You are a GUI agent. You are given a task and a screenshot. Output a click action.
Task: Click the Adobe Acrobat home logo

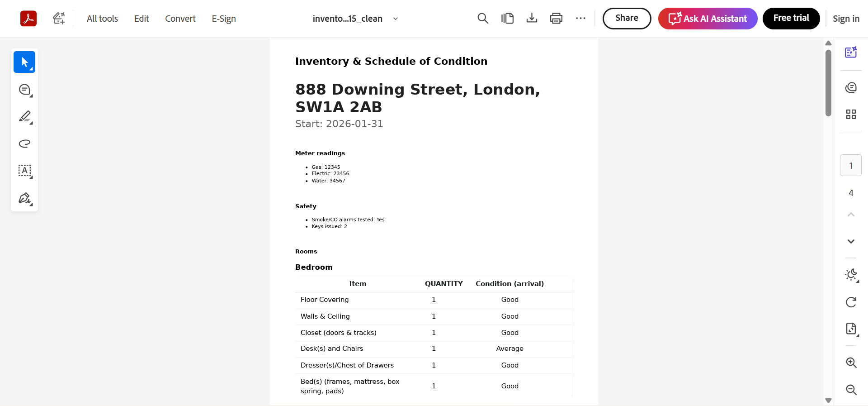[x=28, y=19]
